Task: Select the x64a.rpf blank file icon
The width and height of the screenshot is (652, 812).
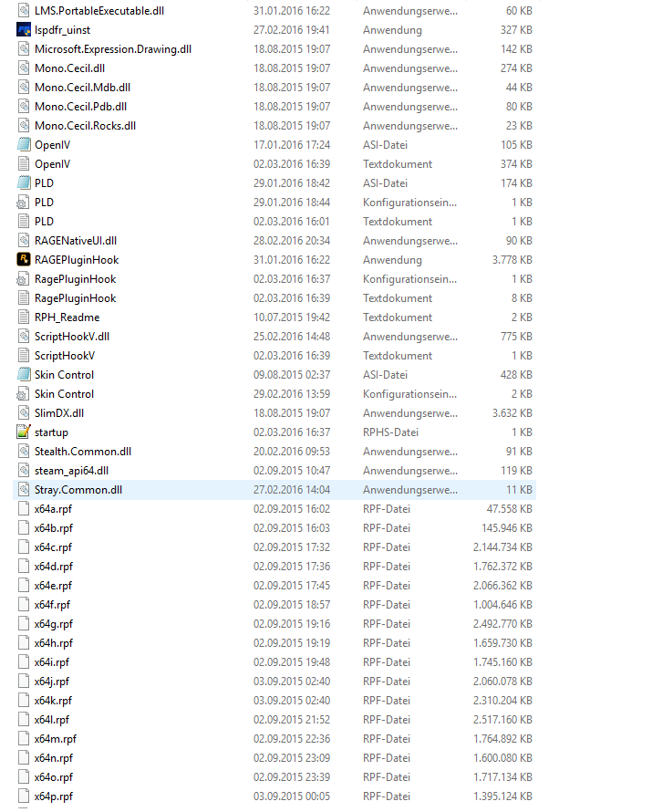Action: tap(24, 509)
